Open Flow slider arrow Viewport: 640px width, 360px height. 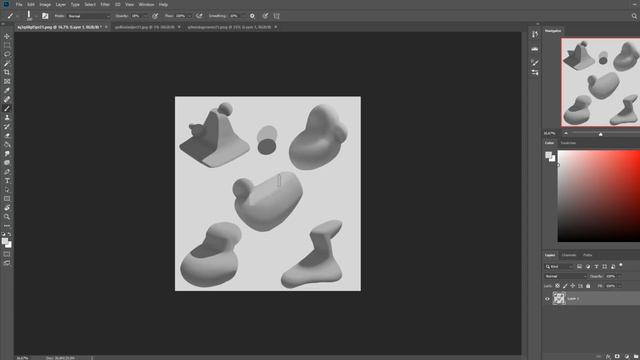pos(189,16)
